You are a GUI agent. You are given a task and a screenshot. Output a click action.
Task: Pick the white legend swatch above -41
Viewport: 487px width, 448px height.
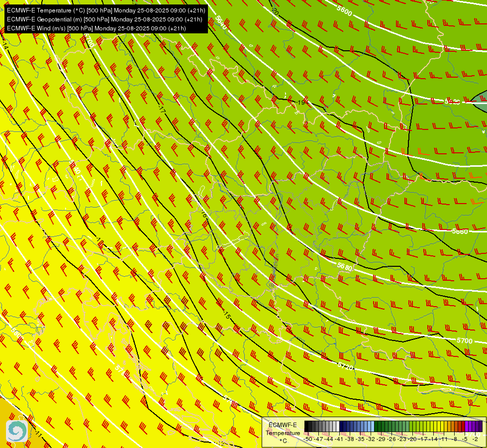click(x=338, y=426)
